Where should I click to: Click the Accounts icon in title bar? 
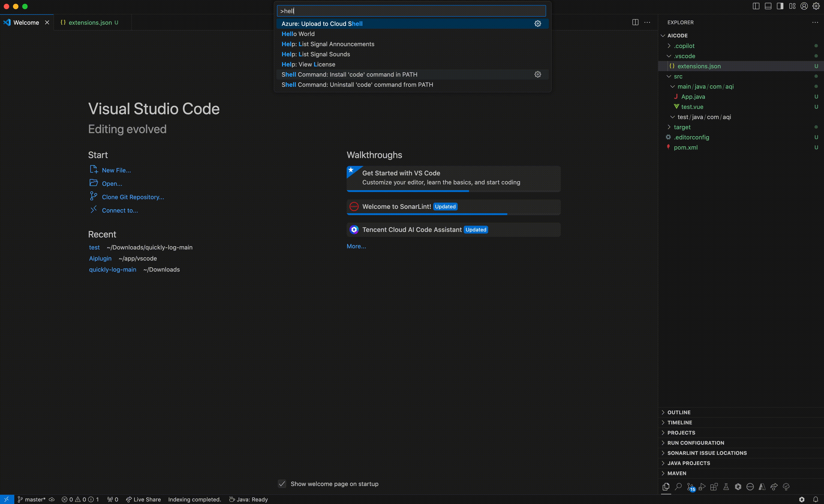804,6
